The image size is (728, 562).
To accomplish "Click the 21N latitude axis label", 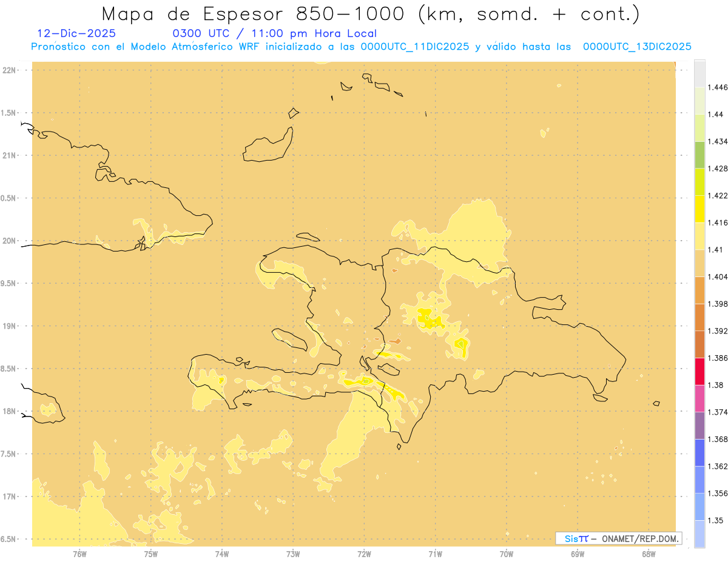I will [x=8, y=155].
